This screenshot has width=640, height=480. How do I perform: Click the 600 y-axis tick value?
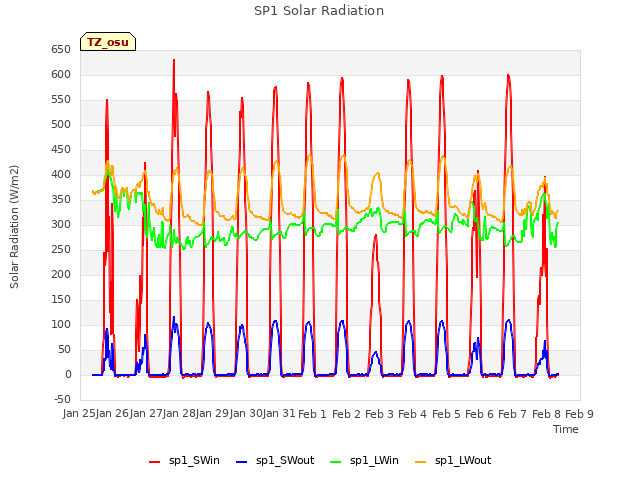point(61,75)
